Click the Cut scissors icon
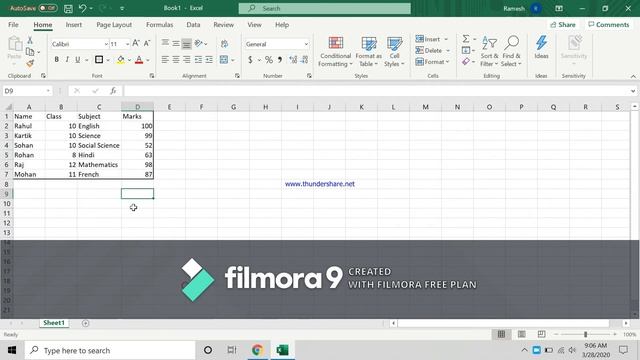Image resolution: width=640 pixels, height=360 pixels. (30, 40)
